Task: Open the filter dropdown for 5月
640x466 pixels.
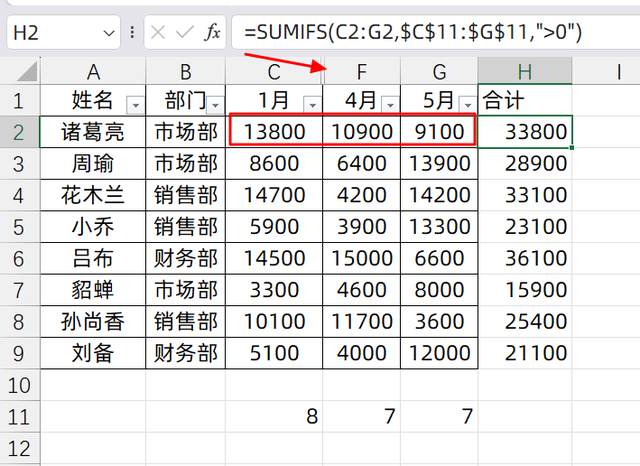Action: coord(468,105)
